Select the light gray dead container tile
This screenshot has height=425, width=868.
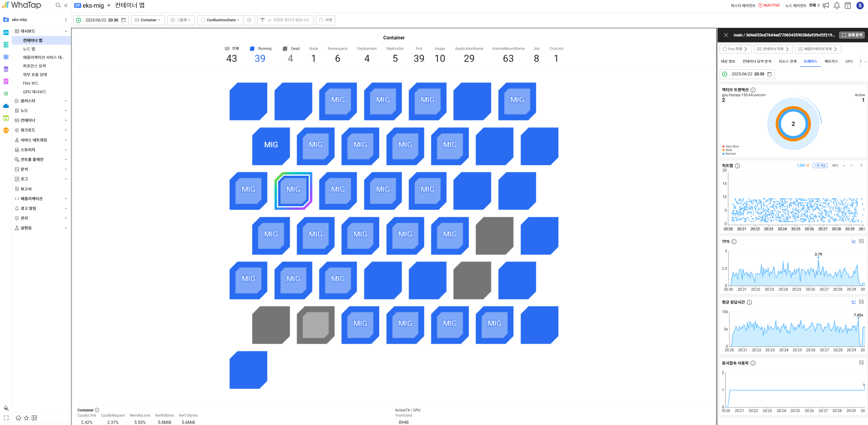click(x=315, y=325)
